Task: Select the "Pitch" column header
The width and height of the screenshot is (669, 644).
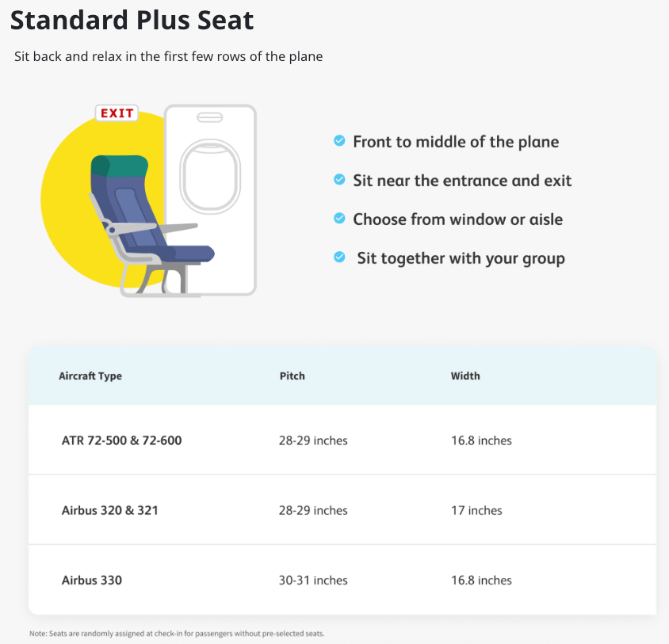Action: [292, 375]
